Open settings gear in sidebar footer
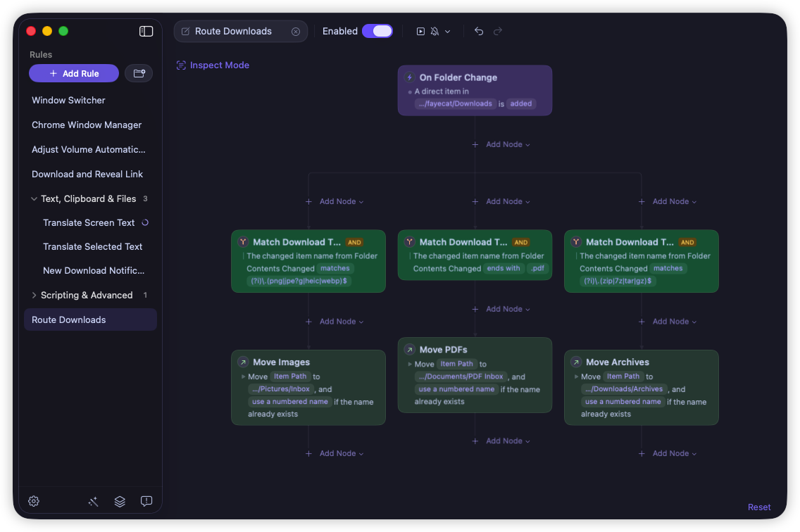Viewport: 800px width, 532px height. pyautogui.click(x=34, y=502)
